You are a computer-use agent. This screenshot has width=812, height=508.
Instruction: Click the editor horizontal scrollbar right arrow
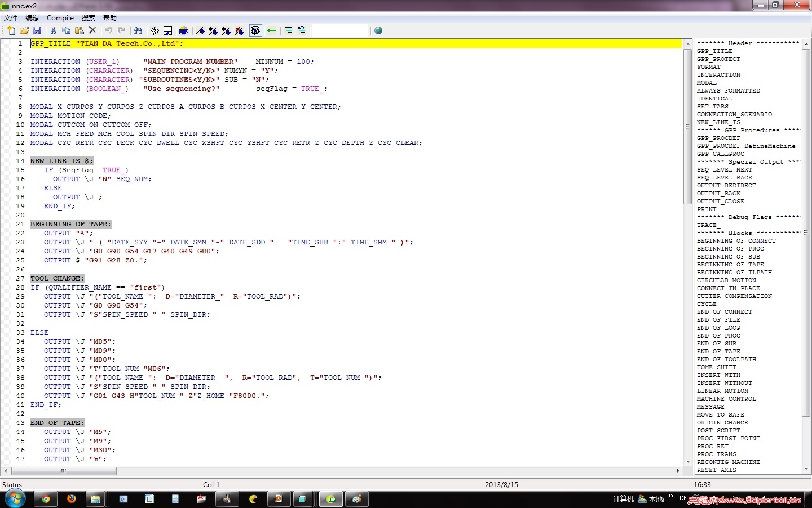coord(678,471)
